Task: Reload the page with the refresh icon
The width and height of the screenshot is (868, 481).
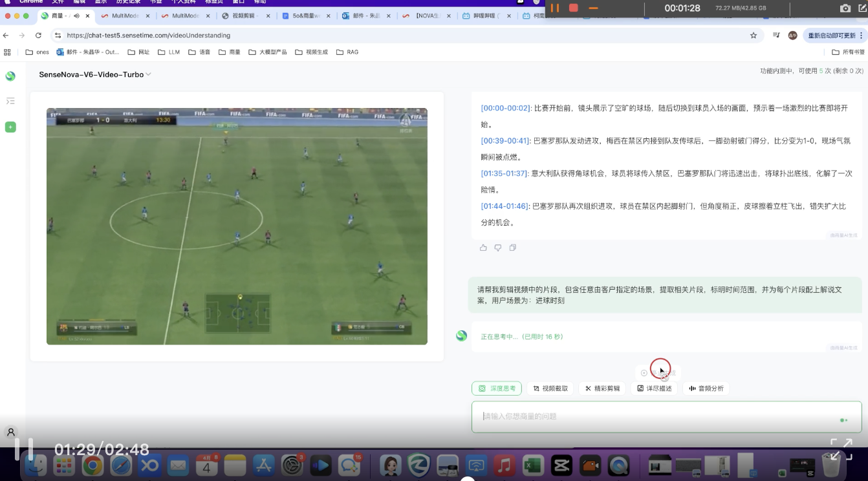Action: click(x=38, y=36)
